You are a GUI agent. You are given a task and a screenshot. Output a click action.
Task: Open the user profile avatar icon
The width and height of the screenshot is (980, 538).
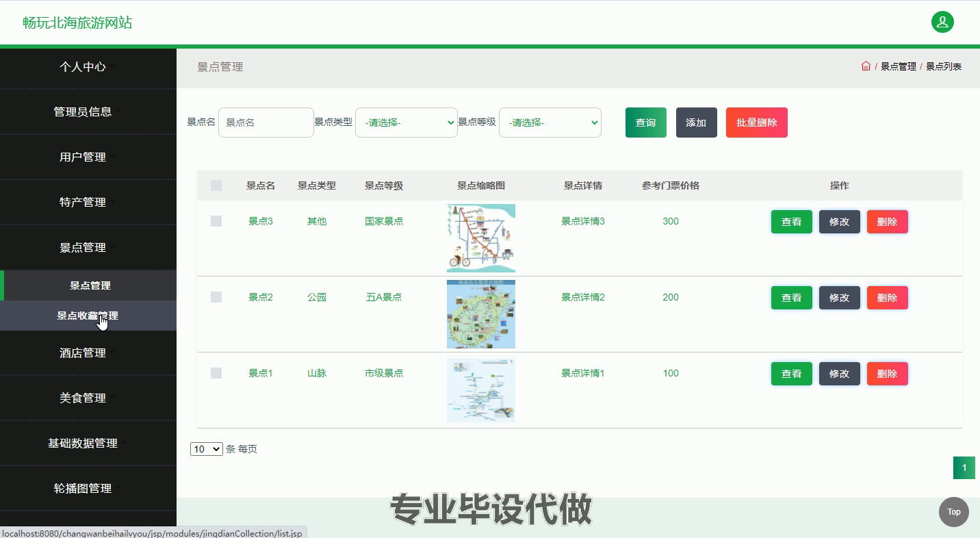[x=942, y=22]
